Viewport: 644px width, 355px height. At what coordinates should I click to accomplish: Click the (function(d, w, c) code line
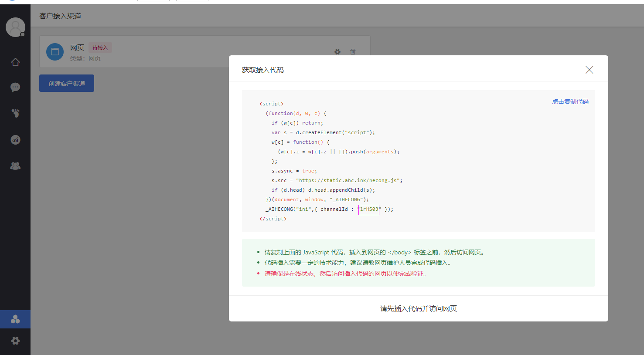(x=296, y=113)
